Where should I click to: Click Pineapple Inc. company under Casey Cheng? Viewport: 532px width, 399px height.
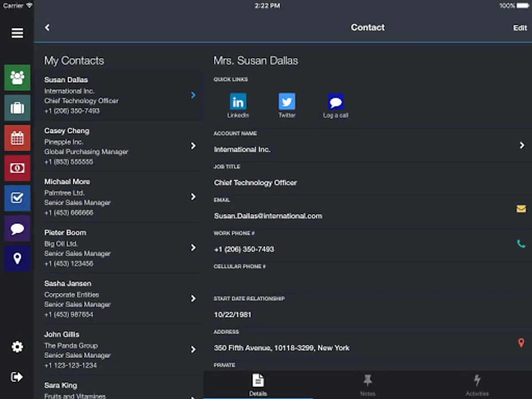(63, 142)
